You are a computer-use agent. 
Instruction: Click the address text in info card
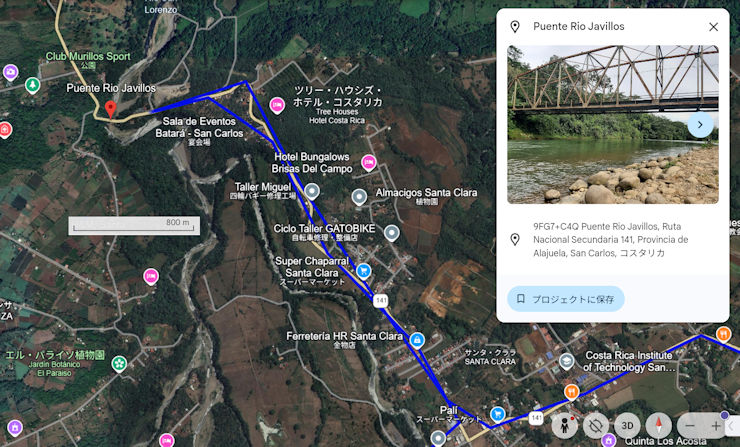[x=611, y=240]
